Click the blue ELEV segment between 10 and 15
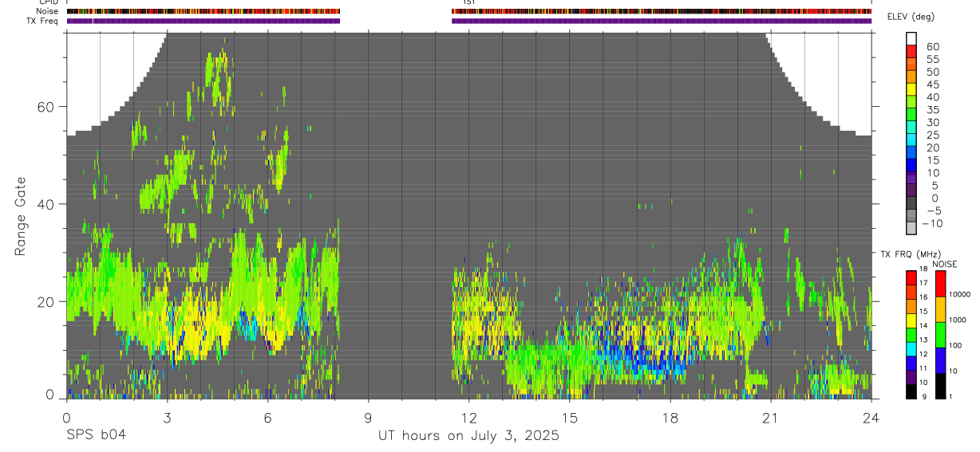 coord(911,165)
